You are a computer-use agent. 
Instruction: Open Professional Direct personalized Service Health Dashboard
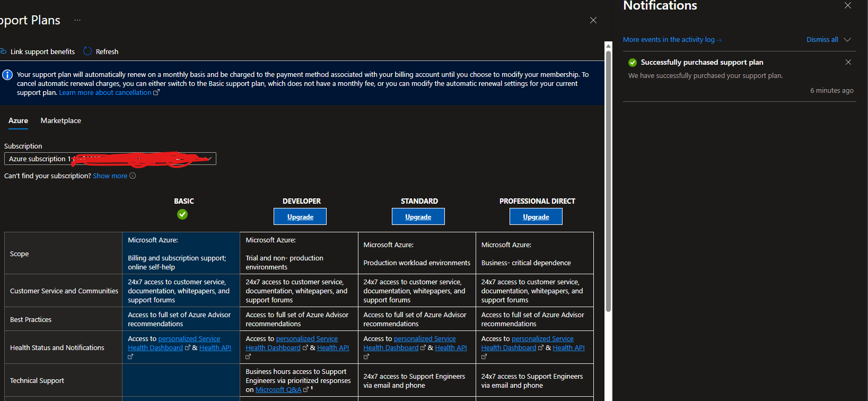528,343
